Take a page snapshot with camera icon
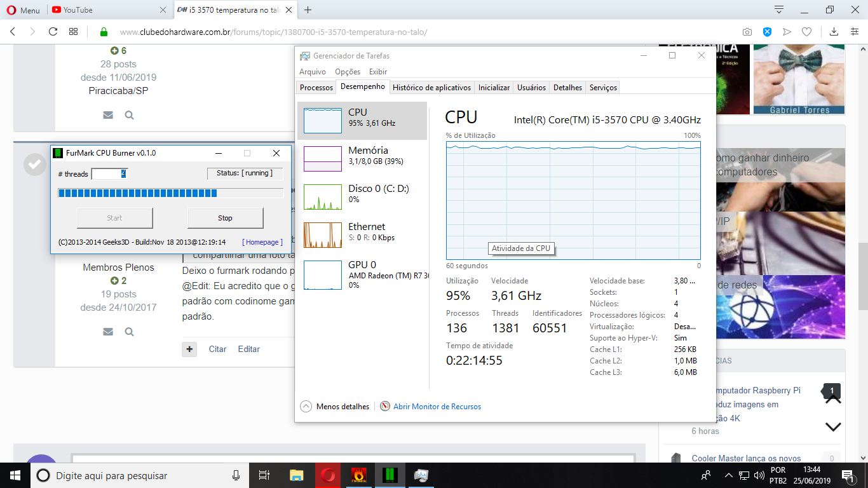Screen dimensions: 868x488 click(x=747, y=32)
